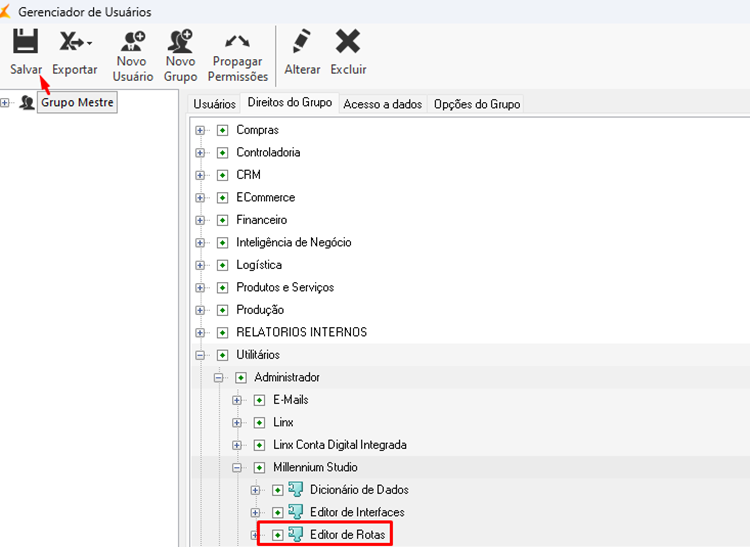Expand the Grupo Mestre tree node
This screenshot has width=750, height=547.
(x=5, y=102)
